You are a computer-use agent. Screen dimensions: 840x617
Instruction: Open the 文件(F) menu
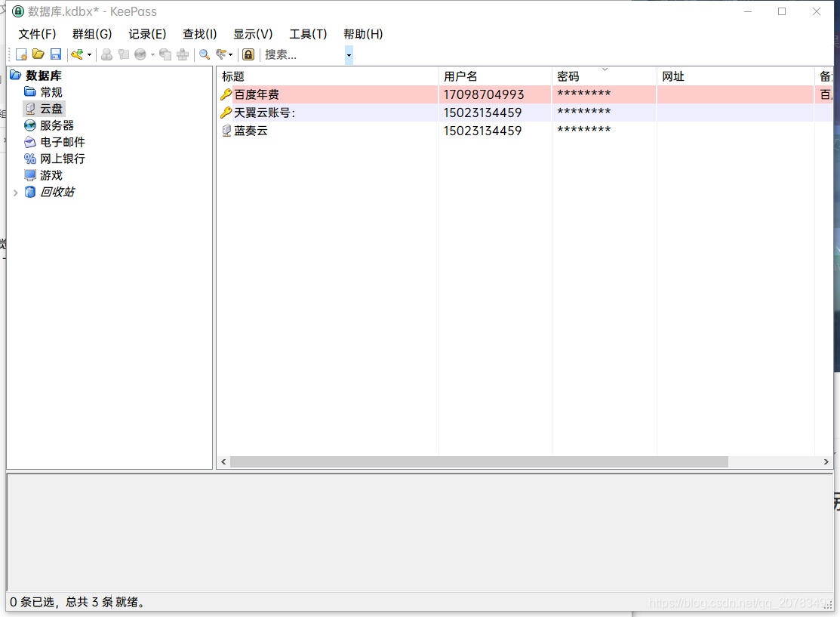click(x=37, y=34)
